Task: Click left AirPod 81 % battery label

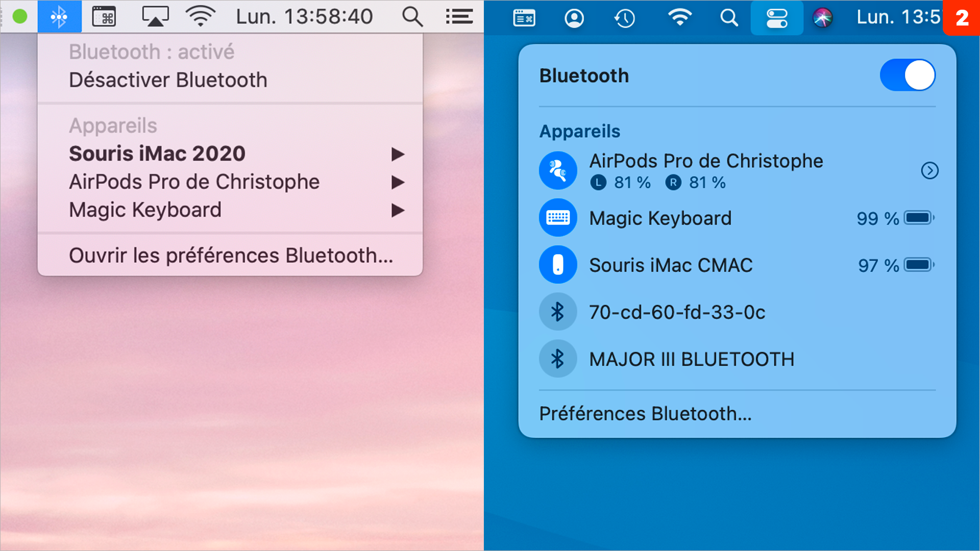Action: pyautogui.click(x=621, y=183)
